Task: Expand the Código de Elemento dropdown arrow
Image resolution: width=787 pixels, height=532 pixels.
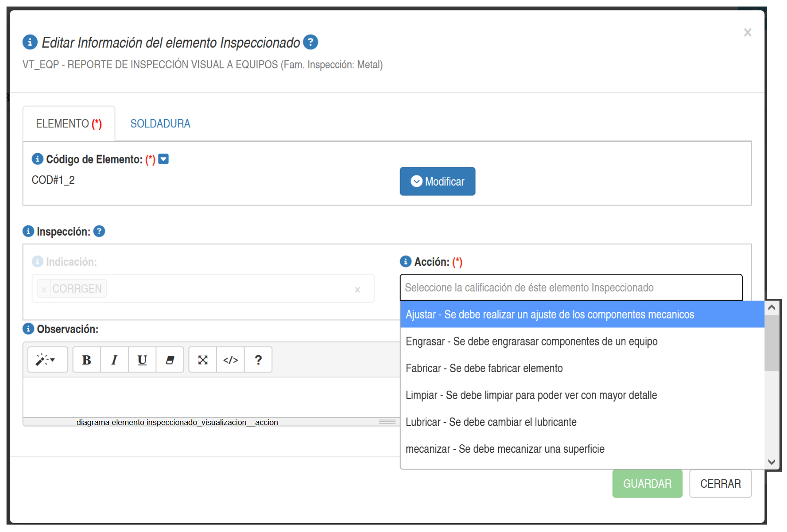Action: click(x=164, y=159)
